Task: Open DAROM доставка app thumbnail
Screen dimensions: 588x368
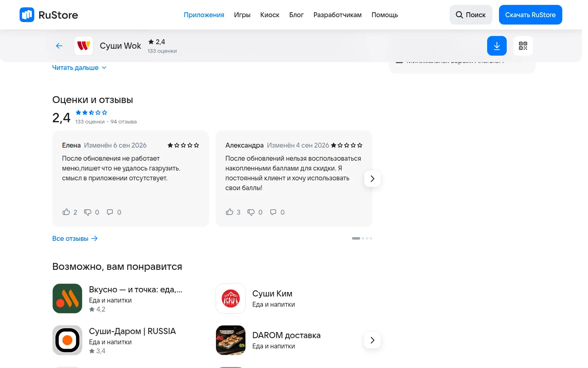Action: pos(231,340)
